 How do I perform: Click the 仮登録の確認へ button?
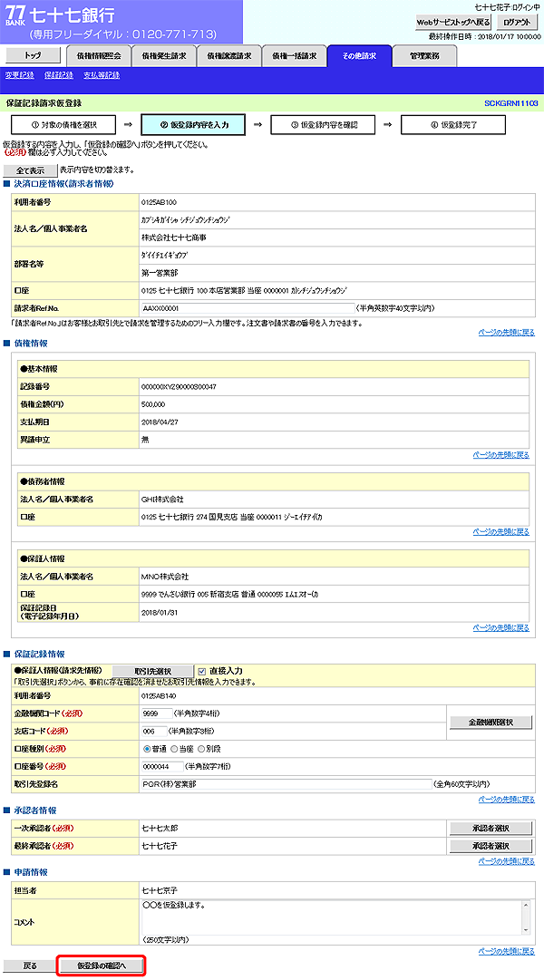102,965
